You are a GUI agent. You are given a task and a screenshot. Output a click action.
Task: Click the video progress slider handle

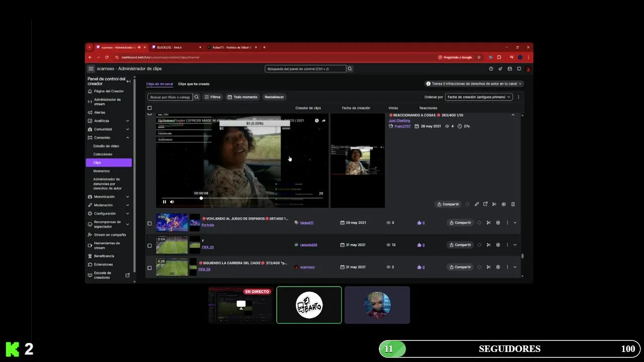click(201, 198)
